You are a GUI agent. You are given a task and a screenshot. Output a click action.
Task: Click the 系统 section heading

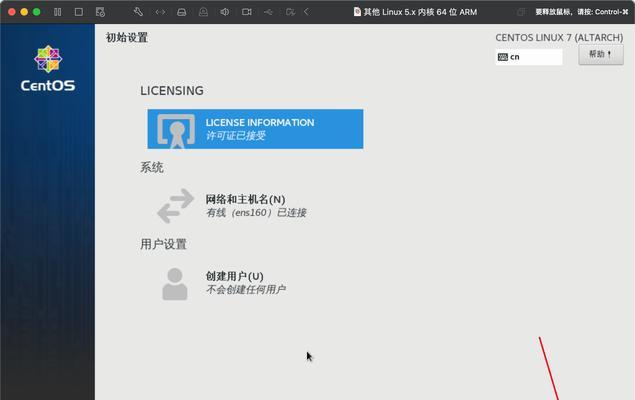click(152, 167)
